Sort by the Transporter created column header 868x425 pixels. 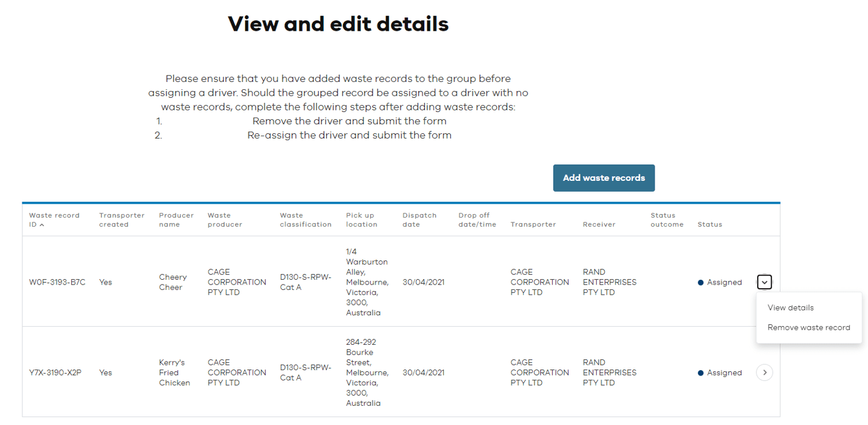[x=122, y=219]
